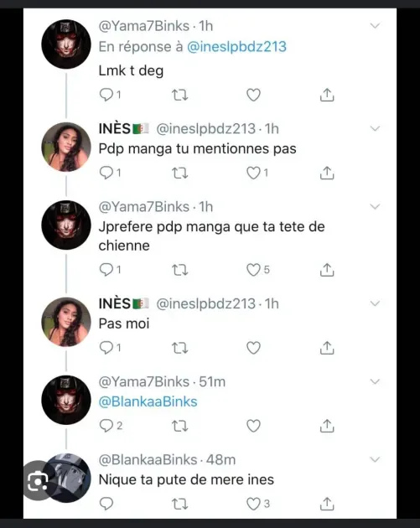Share the "Pas moi" tweet

coord(327,348)
